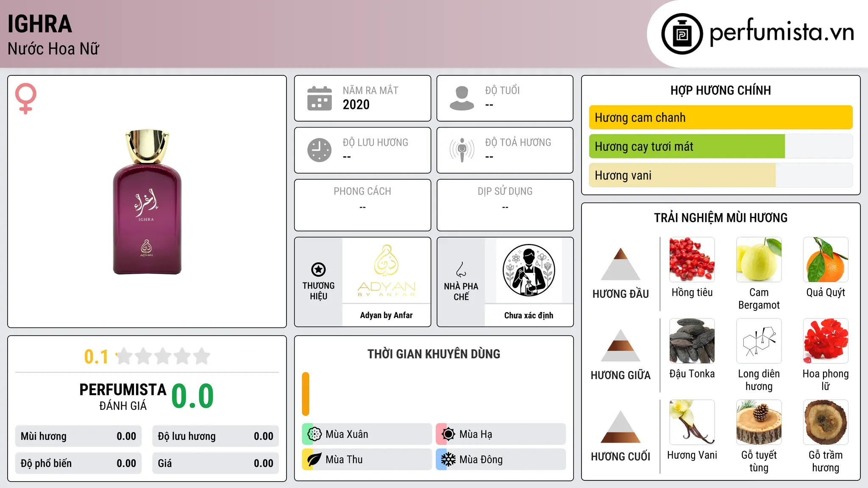Click the Hương giữa pyramid icon
This screenshot has height=488, width=868.
(x=620, y=345)
